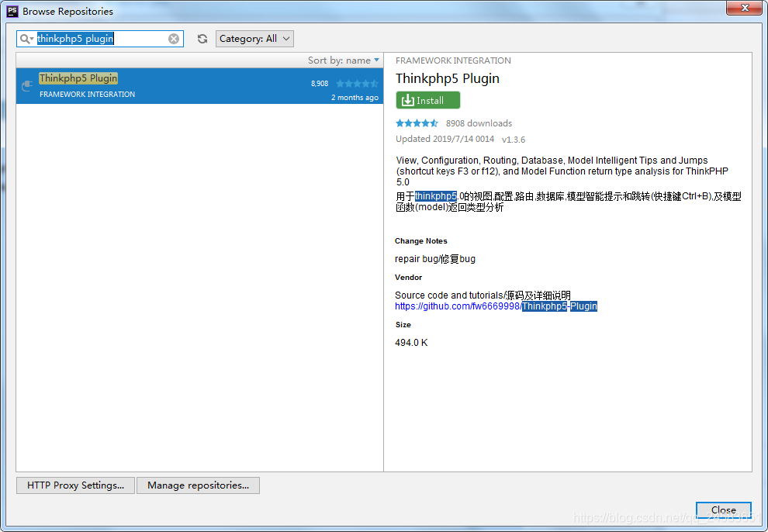Click the '494.0 K' size value
The image size is (768, 532).
point(411,343)
